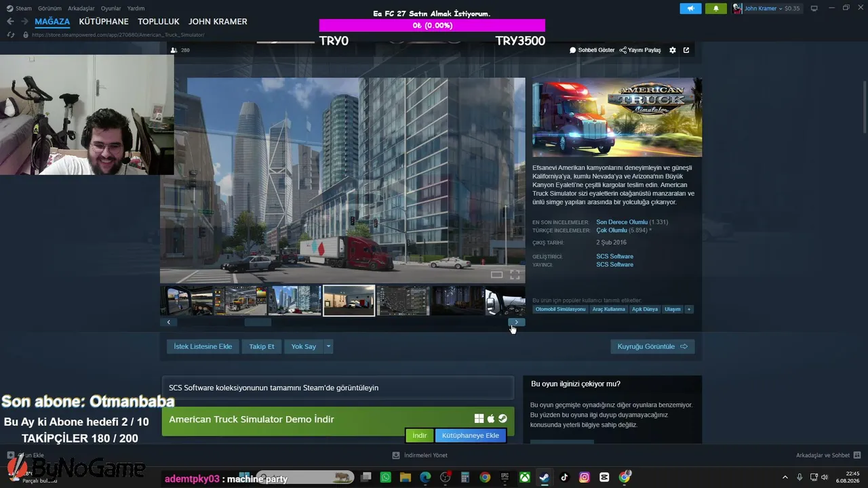Open John Kramer profile avatar
Screen dimensions: 868x488
(x=737, y=8)
